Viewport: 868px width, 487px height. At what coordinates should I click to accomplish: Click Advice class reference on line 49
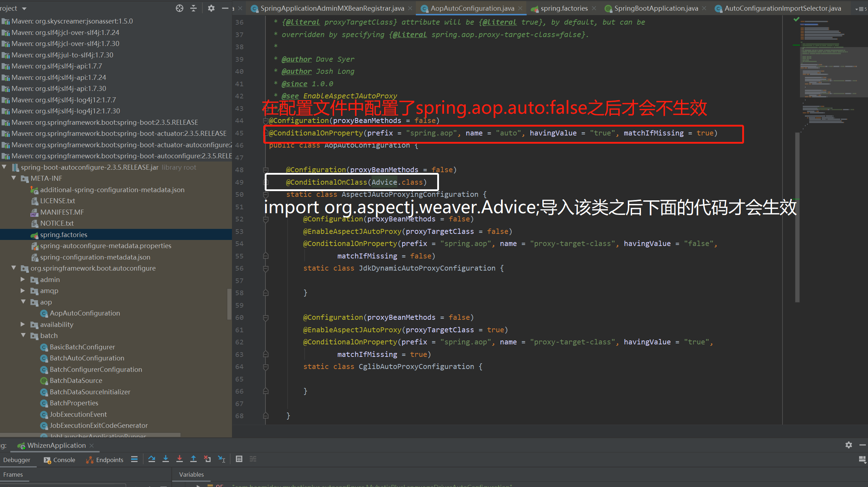click(384, 182)
